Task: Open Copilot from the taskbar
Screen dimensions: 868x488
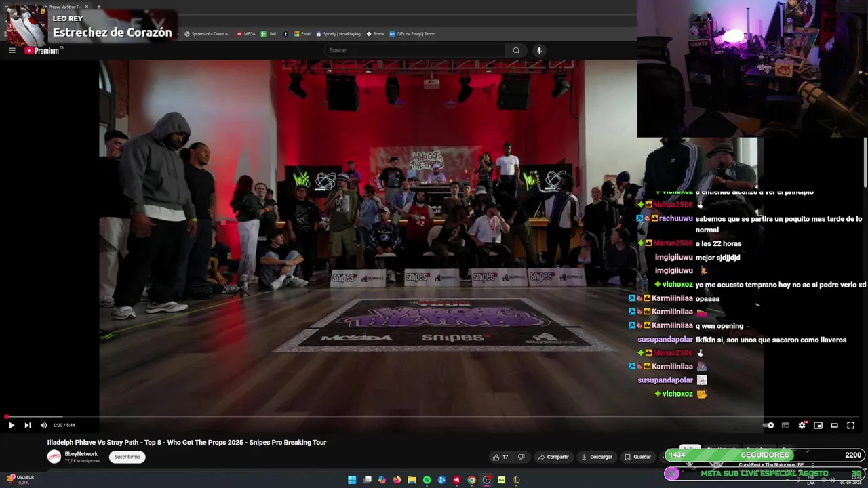Action: click(382, 480)
